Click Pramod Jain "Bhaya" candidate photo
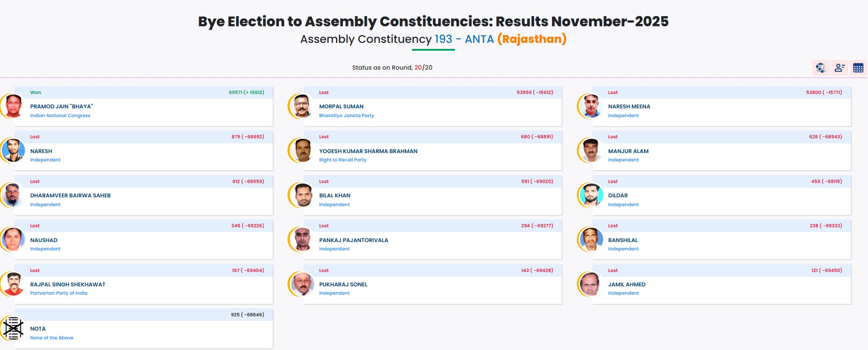The width and height of the screenshot is (868, 350). [x=13, y=106]
